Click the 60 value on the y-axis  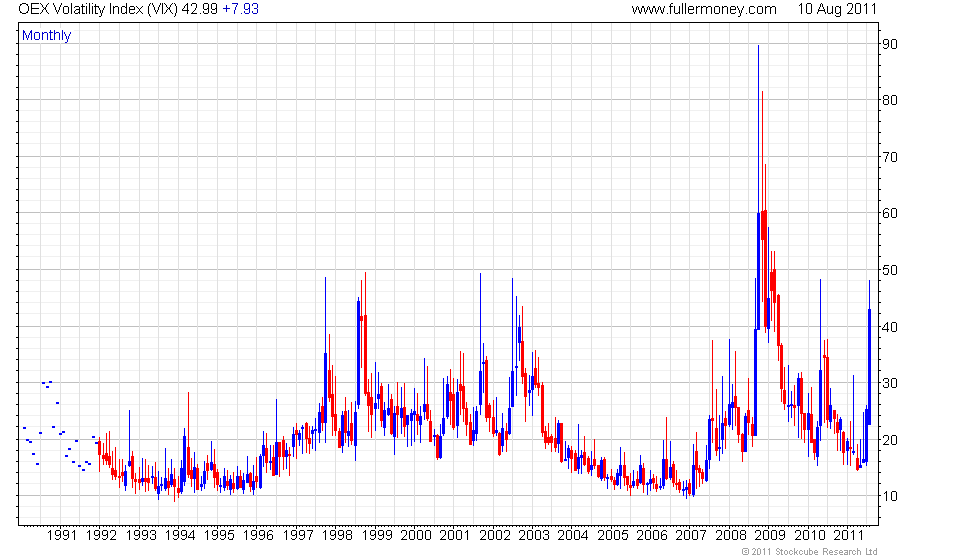tap(890, 213)
